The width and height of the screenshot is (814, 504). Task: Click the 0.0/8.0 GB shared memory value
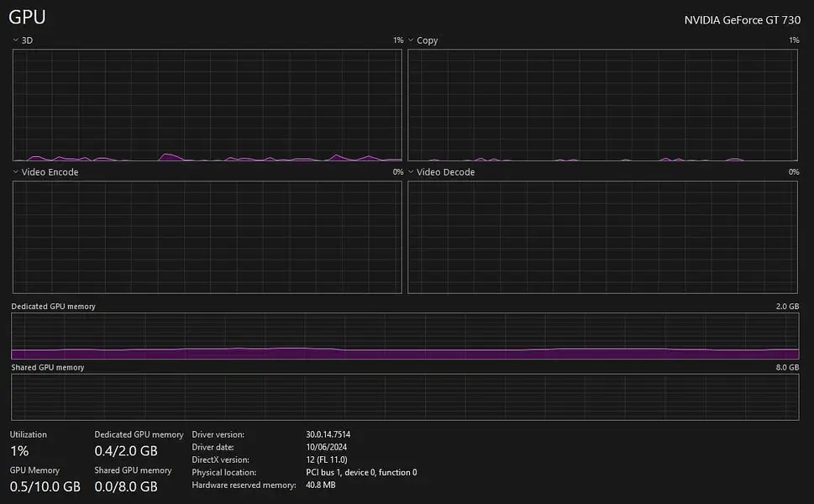(126, 486)
